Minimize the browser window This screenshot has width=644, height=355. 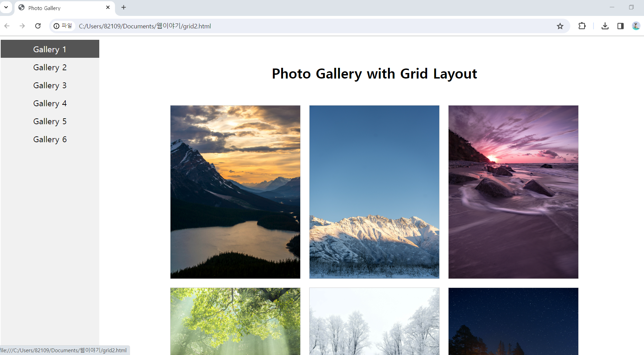coord(612,7)
